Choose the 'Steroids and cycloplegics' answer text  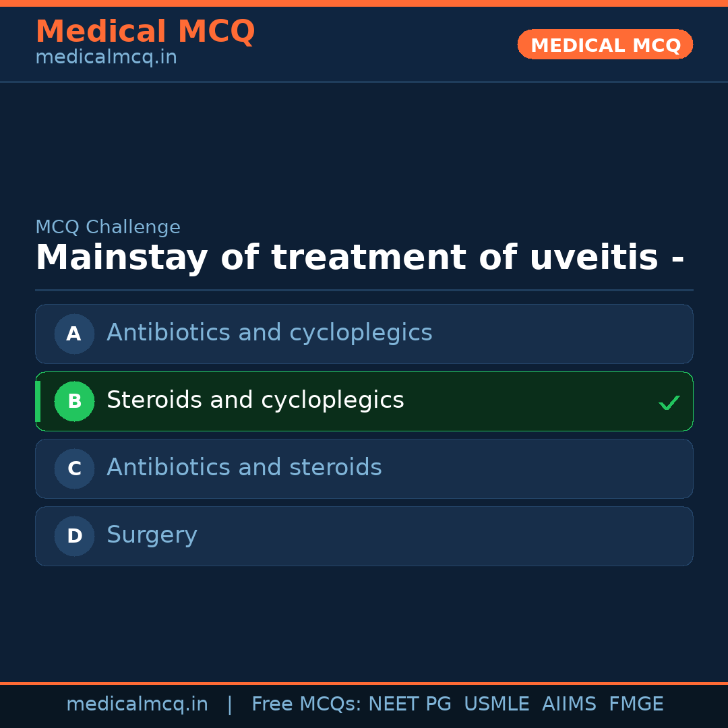[x=255, y=400]
